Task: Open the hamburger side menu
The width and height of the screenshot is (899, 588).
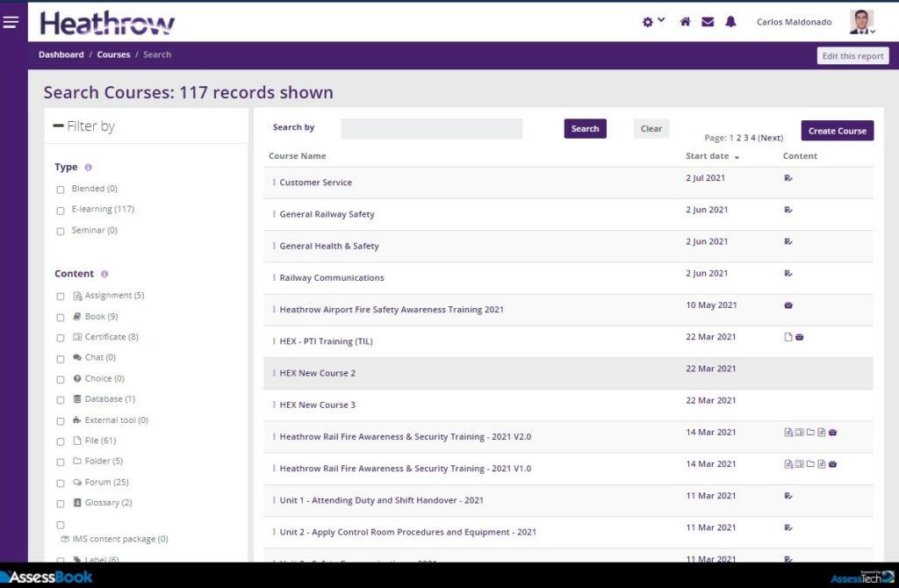Action: point(11,22)
